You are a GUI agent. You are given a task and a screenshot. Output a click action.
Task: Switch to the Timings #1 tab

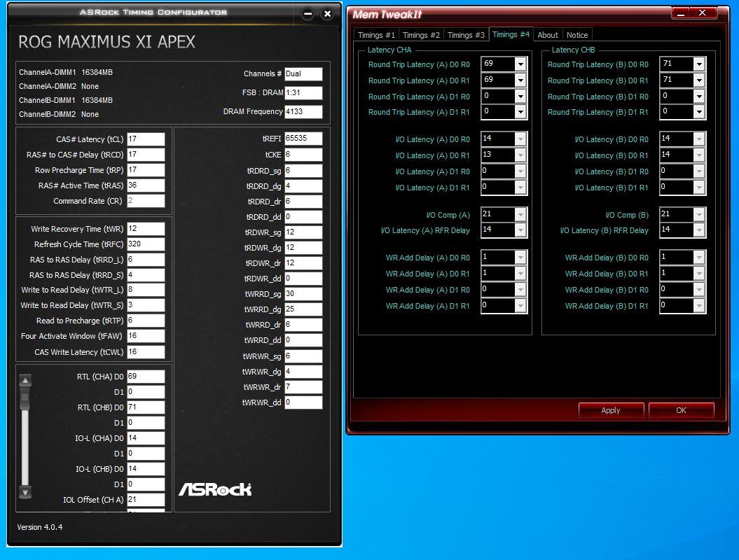pos(376,35)
